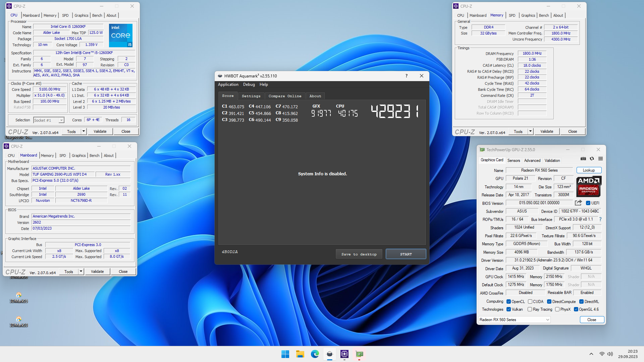Image resolution: width=644 pixels, height=362 pixels.
Task: Click Save to desktop in Aquamark
Action: [x=359, y=254]
